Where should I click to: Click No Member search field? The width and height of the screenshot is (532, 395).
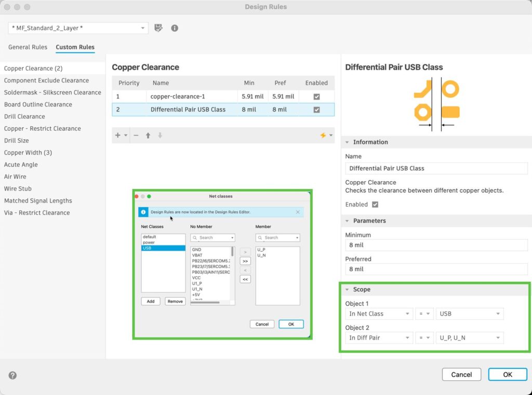212,238
